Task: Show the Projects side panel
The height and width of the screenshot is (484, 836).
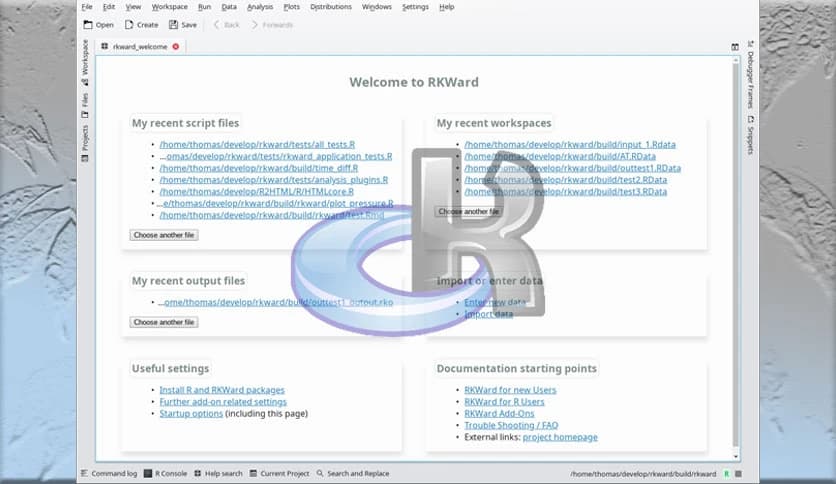Action: (85, 143)
